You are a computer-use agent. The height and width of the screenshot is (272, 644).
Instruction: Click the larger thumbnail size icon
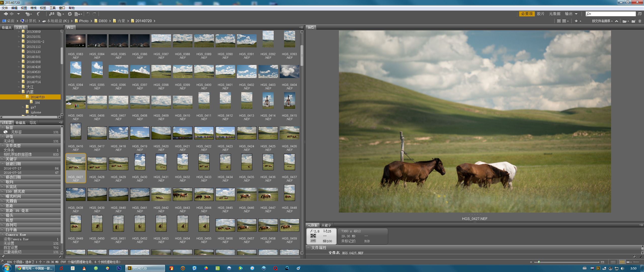click(x=602, y=262)
